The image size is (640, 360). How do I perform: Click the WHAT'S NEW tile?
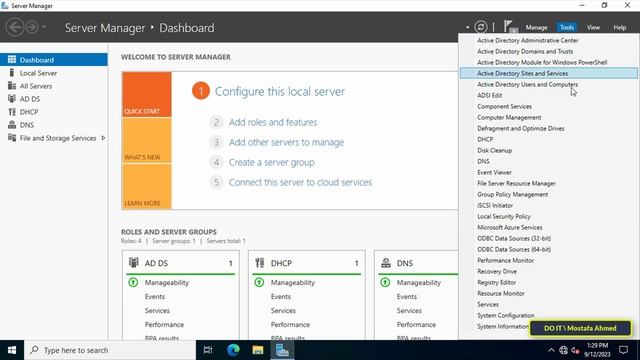click(x=147, y=140)
